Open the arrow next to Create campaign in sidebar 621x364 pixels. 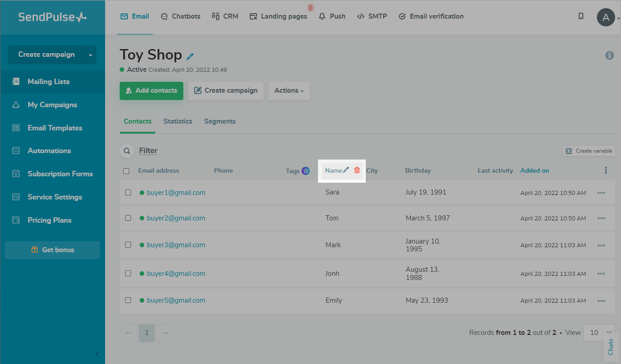[91, 55]
